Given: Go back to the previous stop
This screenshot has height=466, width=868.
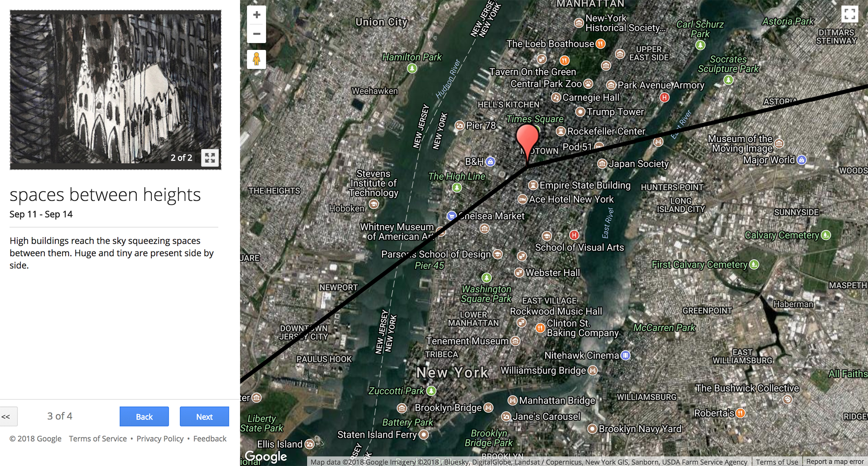Looking at the screenshot, I should [x=144, y=417].
